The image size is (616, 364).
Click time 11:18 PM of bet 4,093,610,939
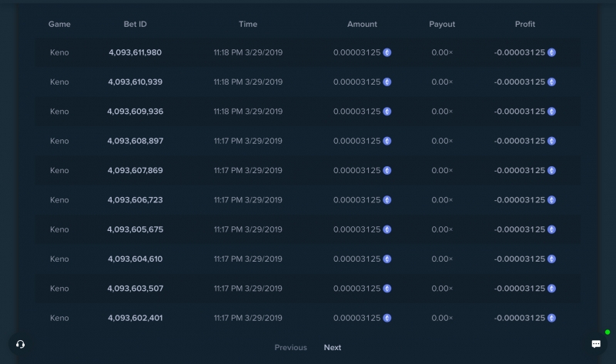coord(248,82)
